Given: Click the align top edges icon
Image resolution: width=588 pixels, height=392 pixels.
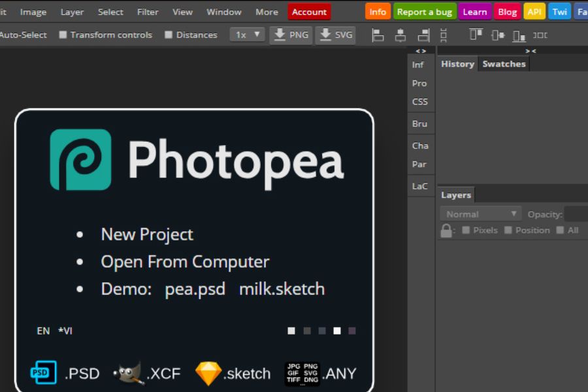Looking at the screenshot, I should pos(476,34).
